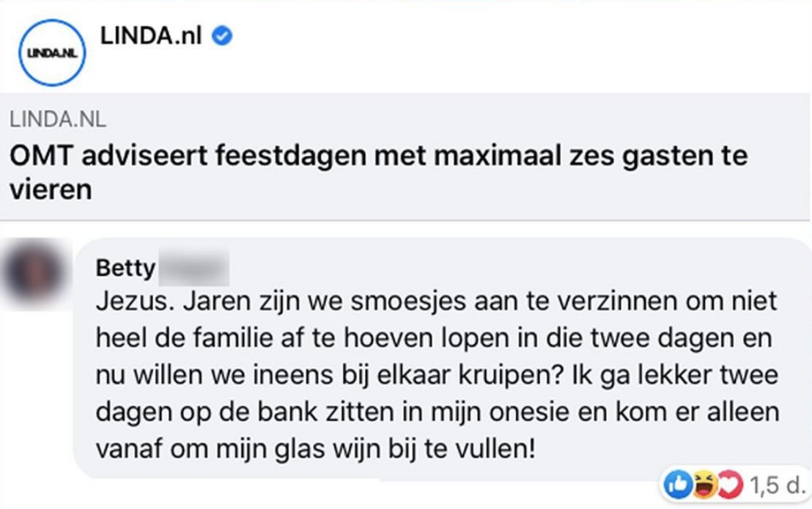812x509 pixels.
Task: Click the LINDA.nl circular logo avatar
Action: [52, 51]
